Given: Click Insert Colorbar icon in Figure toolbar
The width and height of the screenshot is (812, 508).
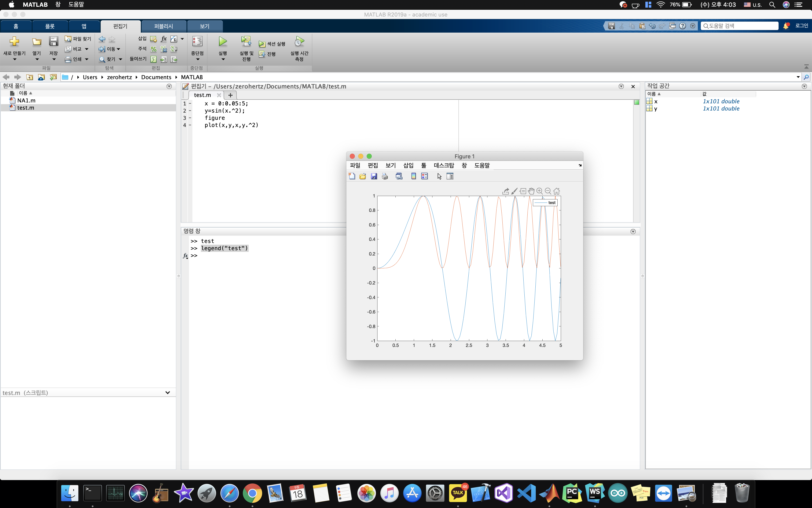Looking at the screenshot, I should pyautogui.click(x=414, y=176).
